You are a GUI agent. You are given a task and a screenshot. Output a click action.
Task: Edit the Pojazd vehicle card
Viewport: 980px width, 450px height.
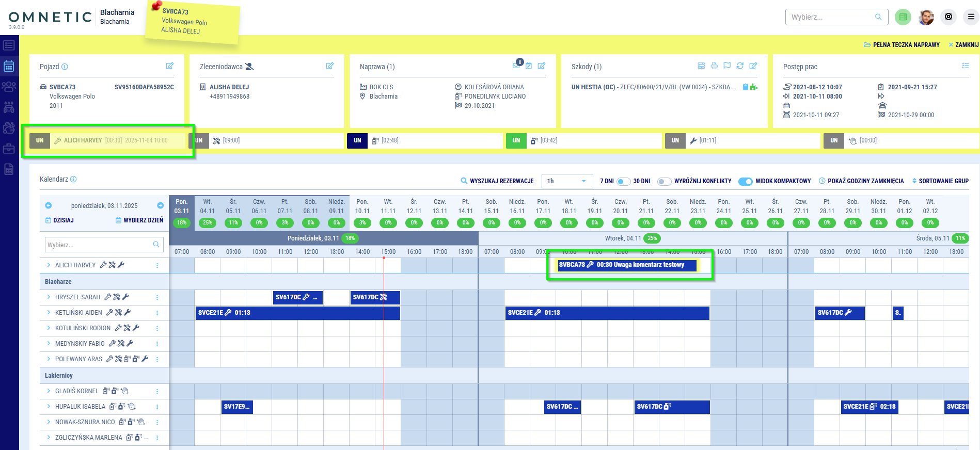coord(169,66)
